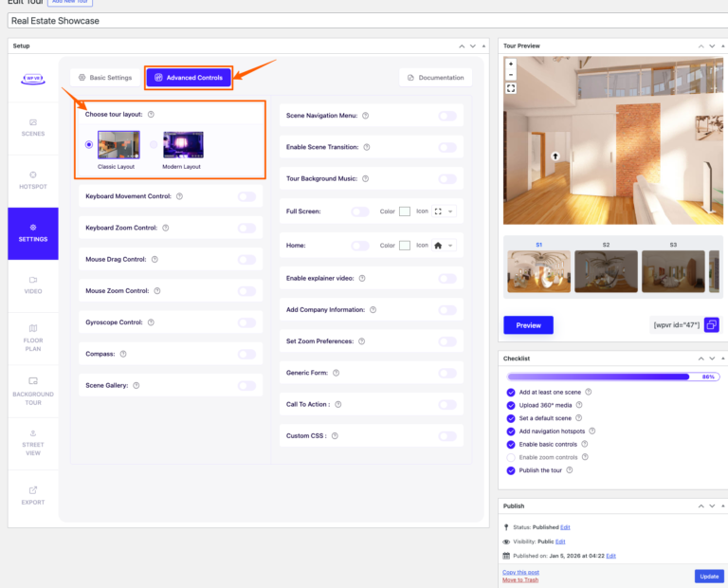Click the Update button
This screenshot has height=588, width=728.
(x=709, y=577)
